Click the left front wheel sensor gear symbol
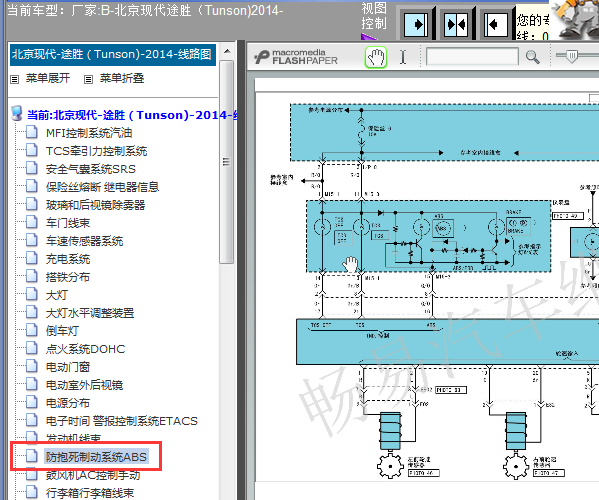This screenshot has height=500, width=599. pos(390,466)
